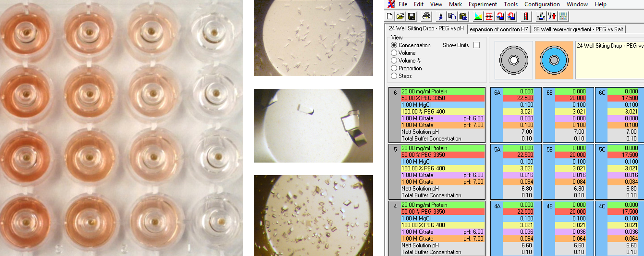This screenshot has width=644, height=256.
Task: Click the red curved-arrow icon beside the cylinder
Action: tap(511, 16)
